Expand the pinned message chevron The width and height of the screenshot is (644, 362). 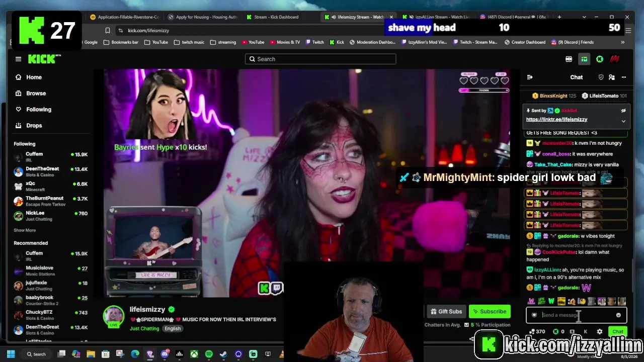[x=623, y=121]
